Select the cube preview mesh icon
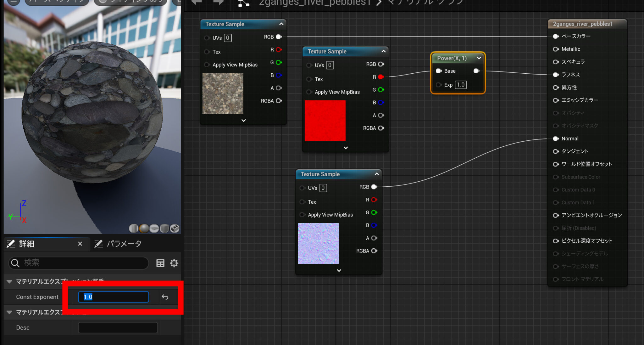The width and height of the screenshot is (644, 345). point(164,229)
